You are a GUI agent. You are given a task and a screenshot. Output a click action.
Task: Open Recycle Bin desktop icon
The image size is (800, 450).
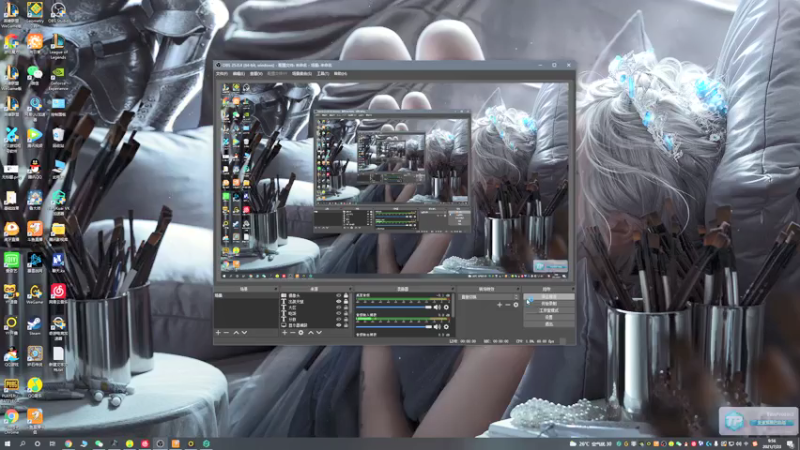pyautogui.click(x=58, y=138)
